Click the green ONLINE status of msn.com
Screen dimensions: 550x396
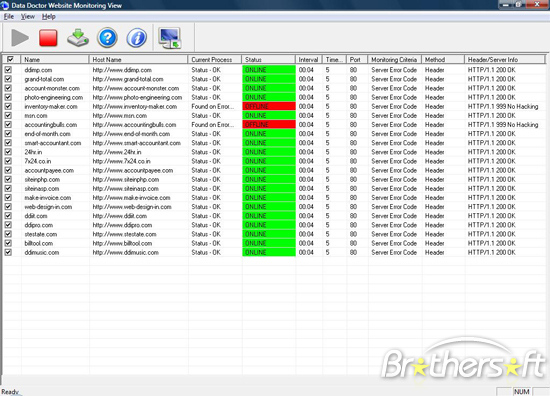[269, 115]
